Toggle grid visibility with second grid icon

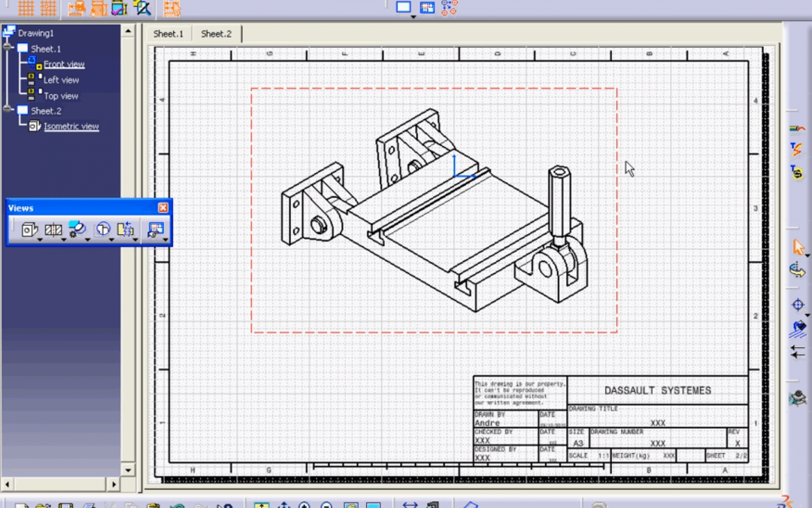(47, 8)
